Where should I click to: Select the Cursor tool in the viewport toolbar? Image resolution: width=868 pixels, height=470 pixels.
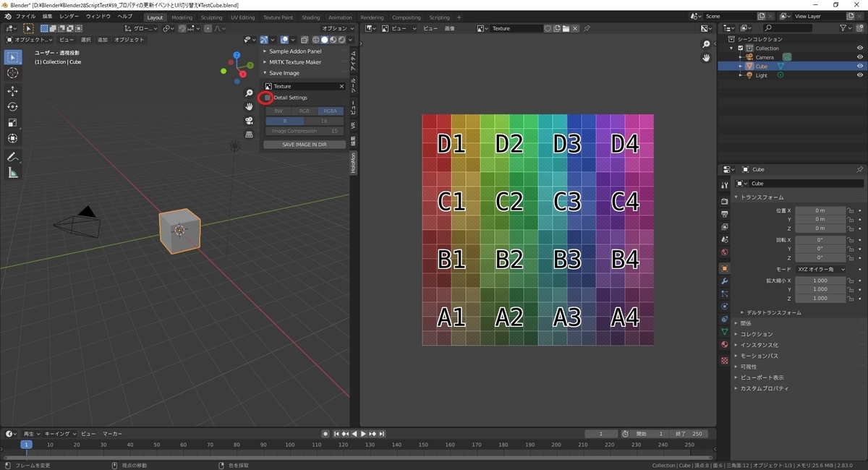12,72
